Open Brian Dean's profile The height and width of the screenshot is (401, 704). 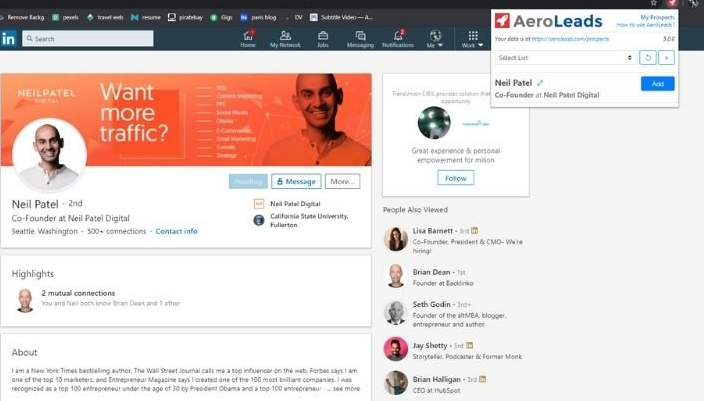tap(431, 272)
